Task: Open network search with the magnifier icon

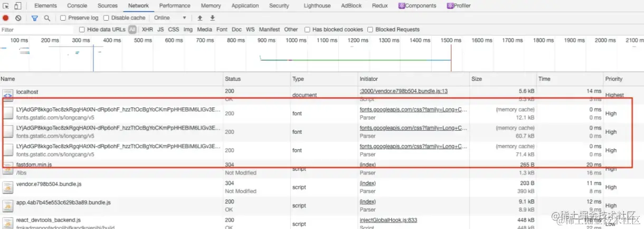Action: click(x=47, y=18)
